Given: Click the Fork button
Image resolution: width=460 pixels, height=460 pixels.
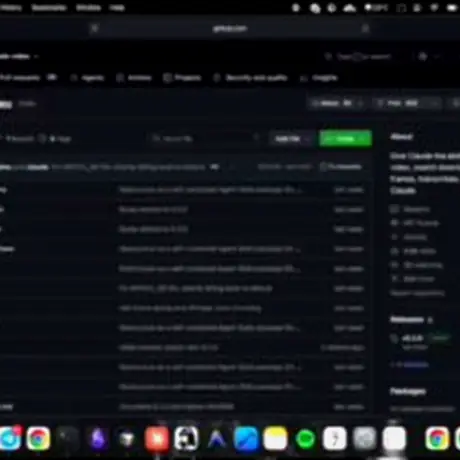Looking at the screenshot, I should (398, 103).
